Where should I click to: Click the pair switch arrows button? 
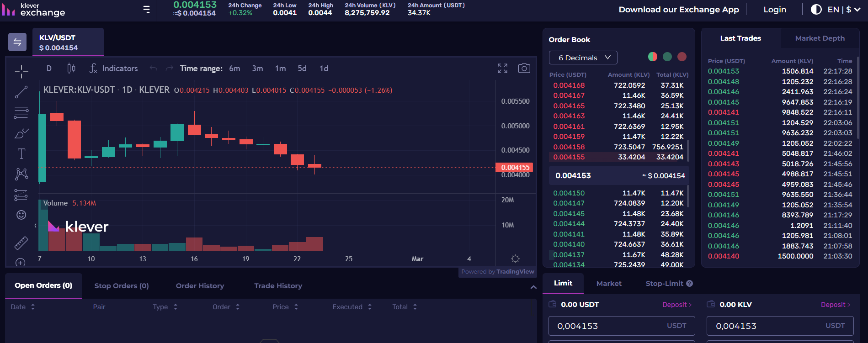[x=17, y=42]
